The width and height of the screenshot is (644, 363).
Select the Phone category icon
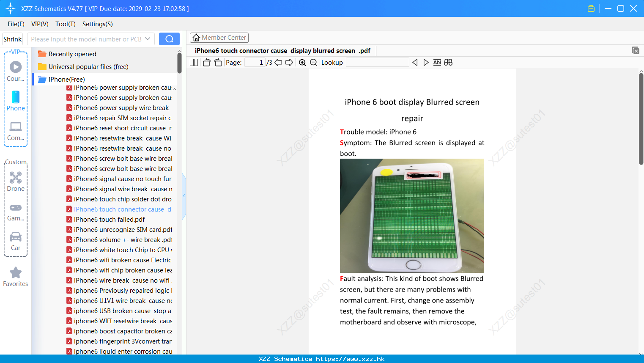(16, 101)
